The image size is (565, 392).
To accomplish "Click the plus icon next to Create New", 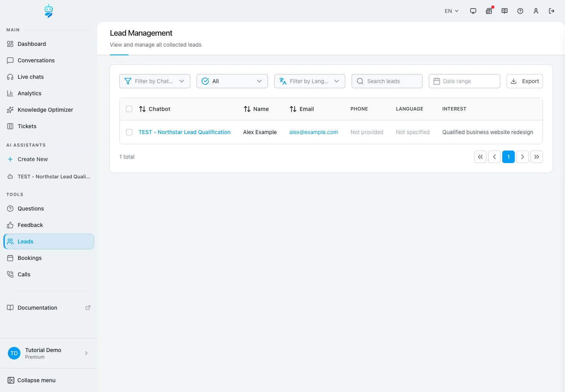I will click(x=10, y=159).
